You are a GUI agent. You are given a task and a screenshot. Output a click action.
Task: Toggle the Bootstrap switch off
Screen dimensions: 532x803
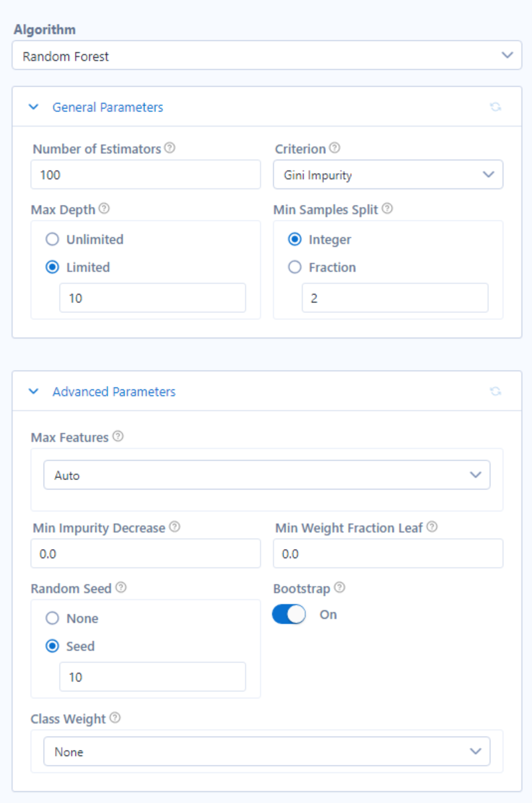[290, 615]
